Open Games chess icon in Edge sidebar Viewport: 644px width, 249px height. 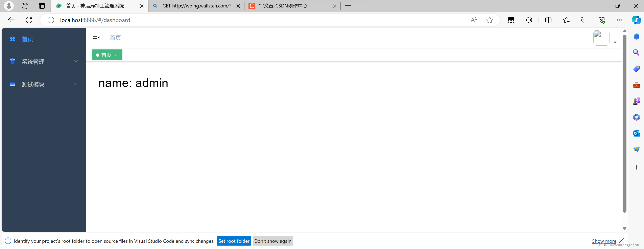click(x=637, y=101)
